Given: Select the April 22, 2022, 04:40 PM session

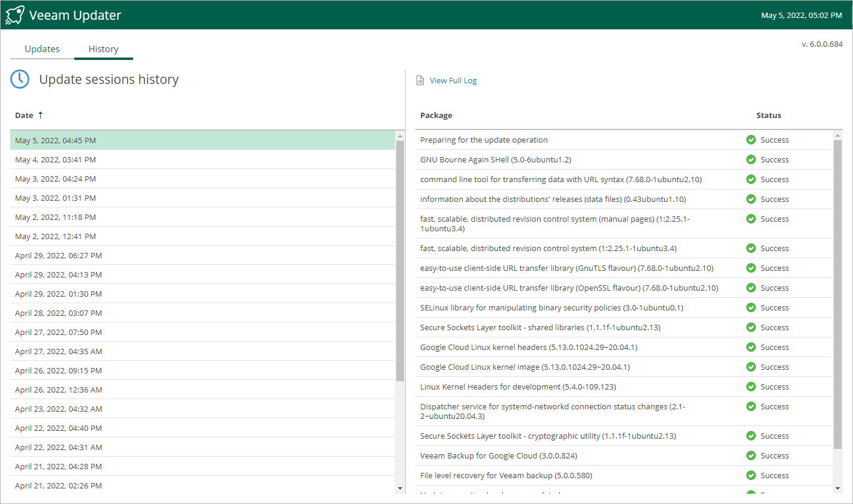Looking at the screenshot, I should point(203,428).
